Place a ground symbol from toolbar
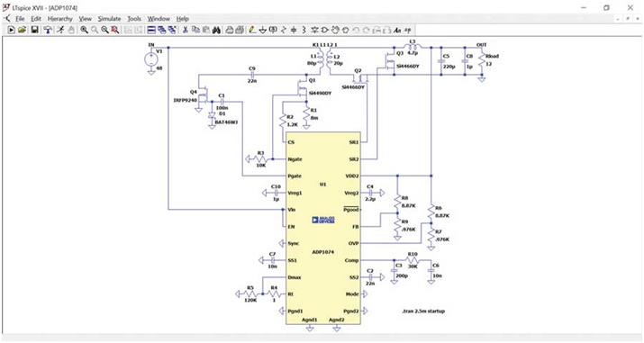Screen dimensions: 644x343 click(262, 30)
